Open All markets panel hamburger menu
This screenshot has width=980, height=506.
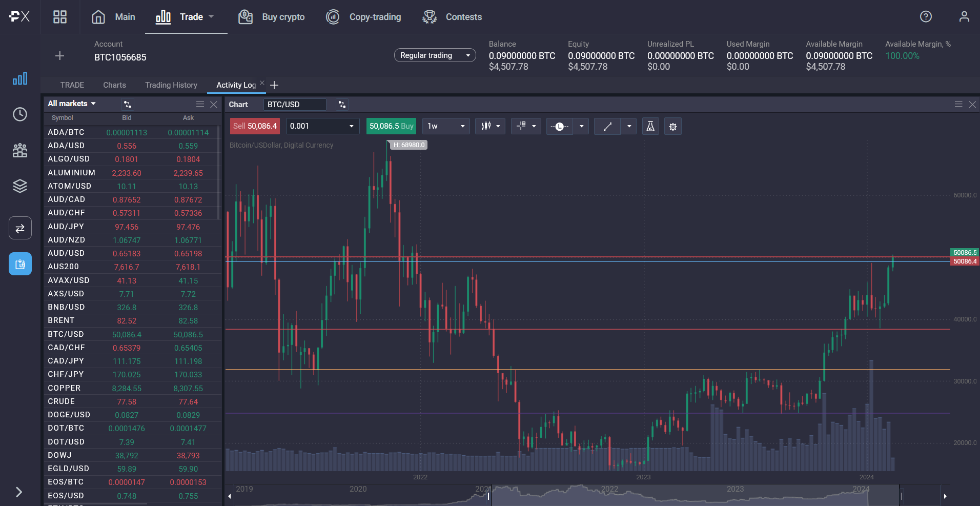pos(200,104)
